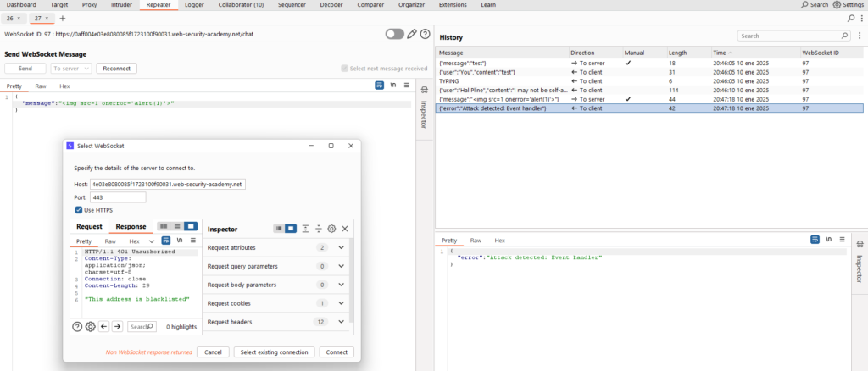Image resolution: width=868 pixels, height=371 pixels.
Task: Click the Connect button
Action: (337, 352)
